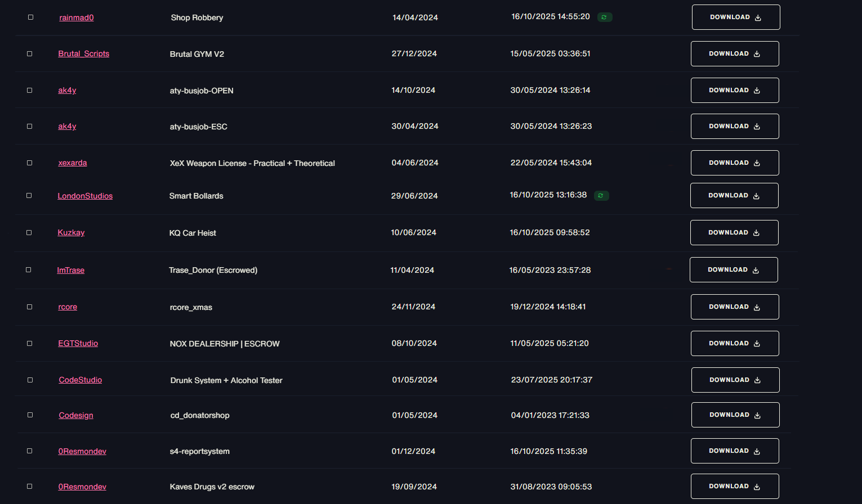Download NOX DEALERSHIP | ESCROW
The height and width of the screenshot is (504, 862).
pyautogui.click(x=735, y=344)
